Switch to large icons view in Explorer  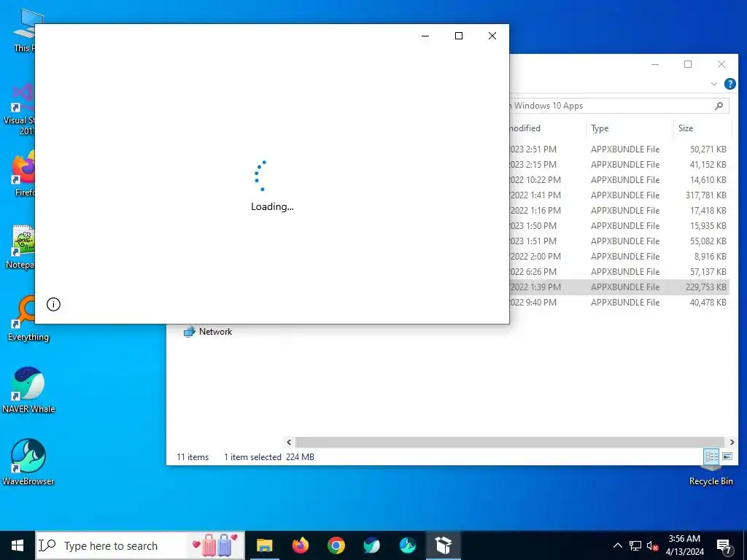click(x=727, y=456)
